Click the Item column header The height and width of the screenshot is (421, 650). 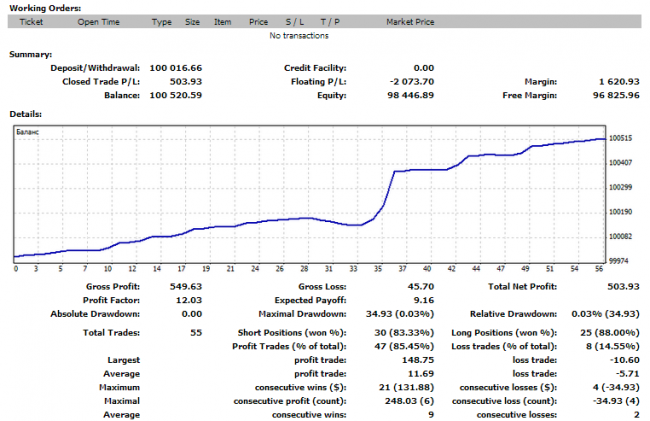[222, 21]
